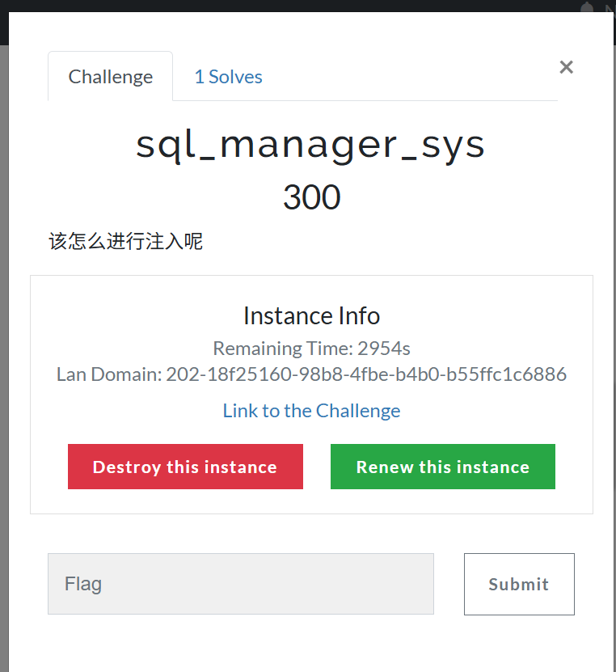Click the dark top navigation bar
Viewport: 616px width, 672px height.
pyautogui.click(x=243, y=6)
